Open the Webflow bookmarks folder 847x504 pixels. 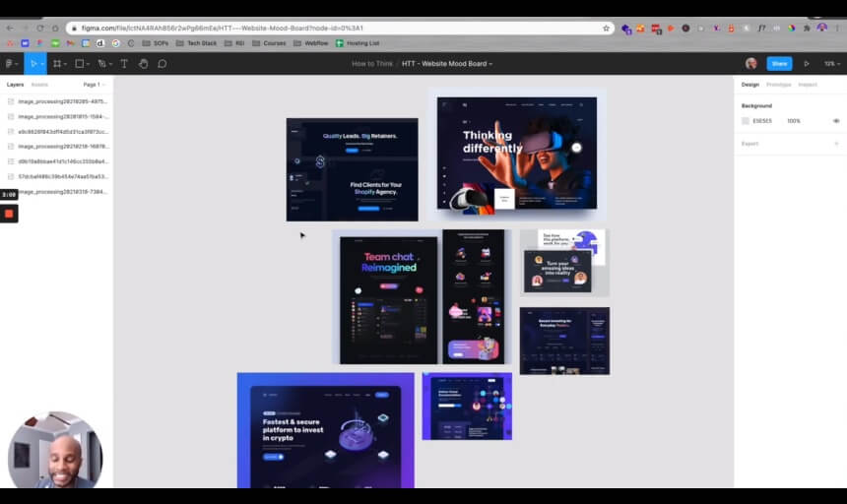point(310,43)
